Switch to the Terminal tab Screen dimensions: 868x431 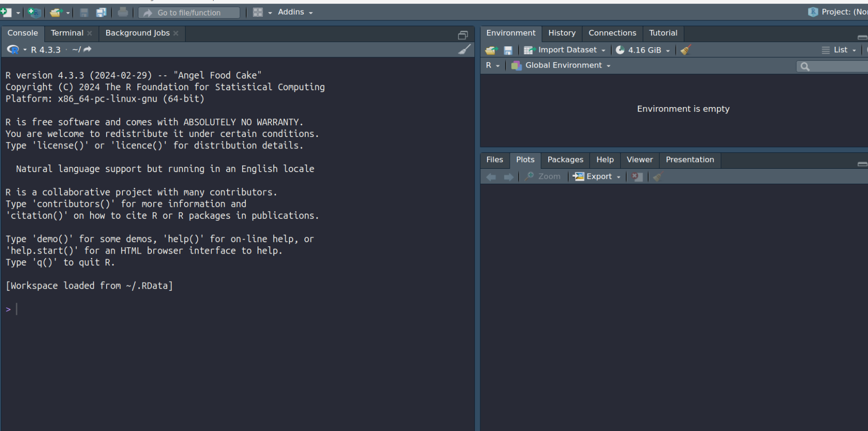tap(67, 33)
